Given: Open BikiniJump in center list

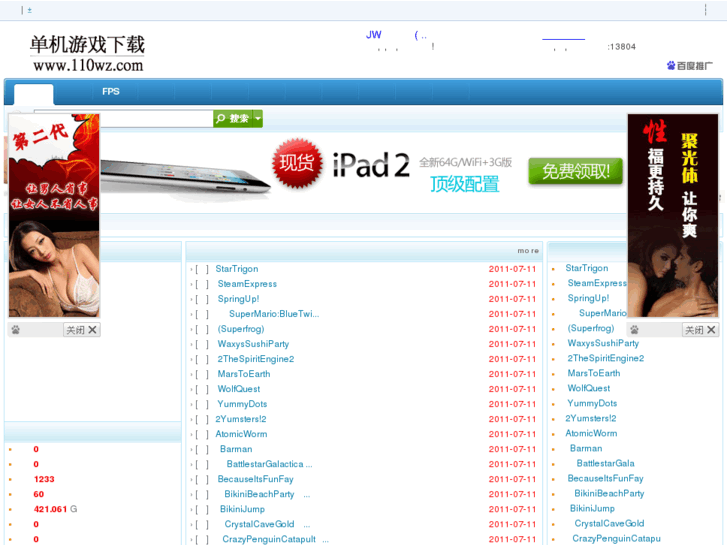Looking at the screenshot, I should tap(242, 509).
